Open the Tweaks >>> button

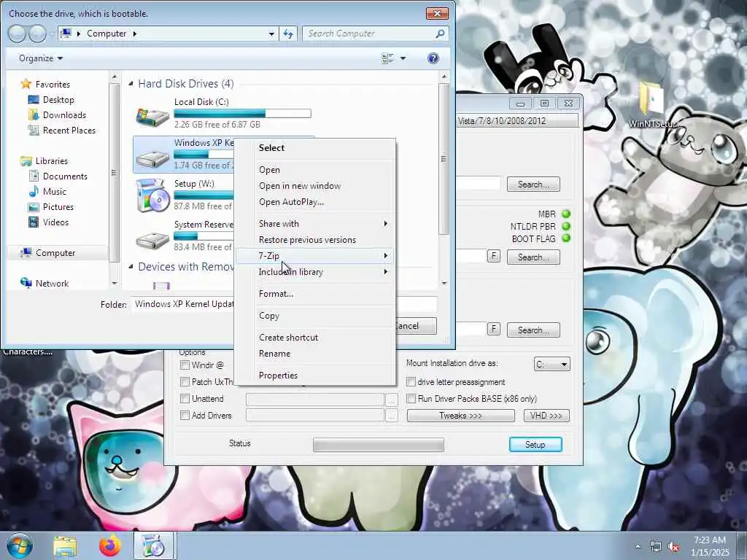pos(461,416)
